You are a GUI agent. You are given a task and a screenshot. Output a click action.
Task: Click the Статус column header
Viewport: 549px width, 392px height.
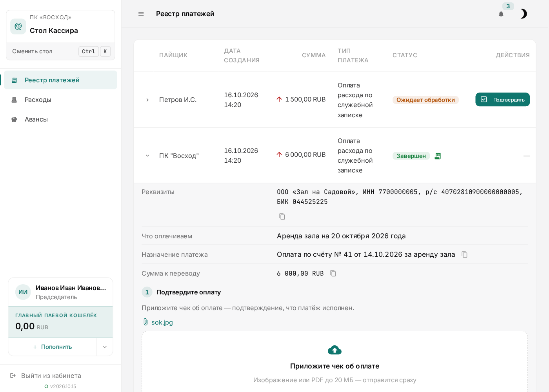405,55
